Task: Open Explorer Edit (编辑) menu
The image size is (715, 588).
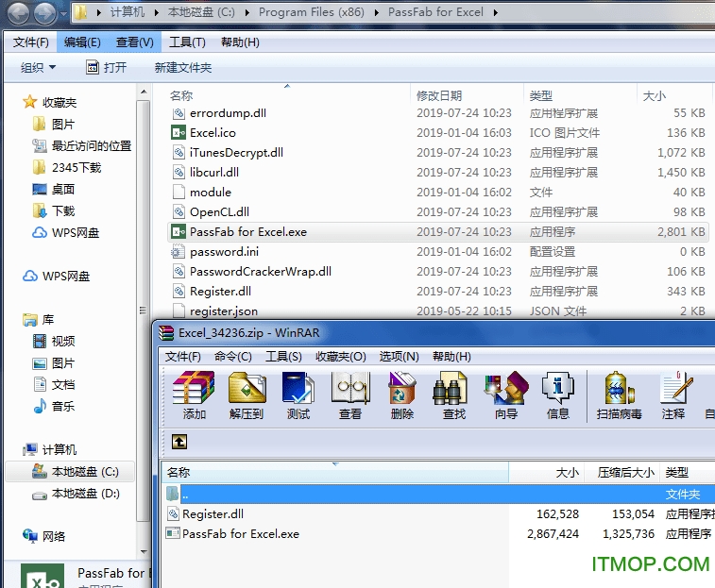Action: pos(82,42)
